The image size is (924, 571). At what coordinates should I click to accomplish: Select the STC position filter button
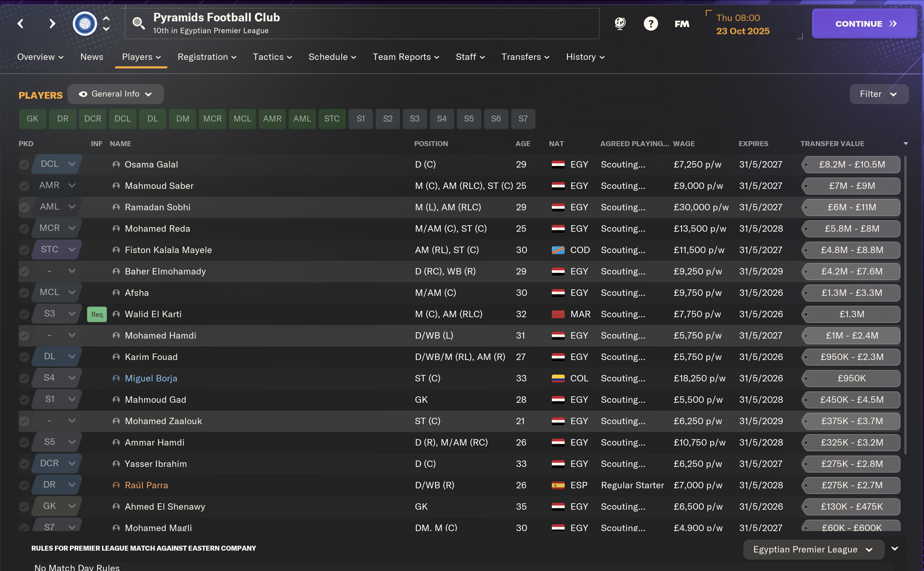point(332,119)
